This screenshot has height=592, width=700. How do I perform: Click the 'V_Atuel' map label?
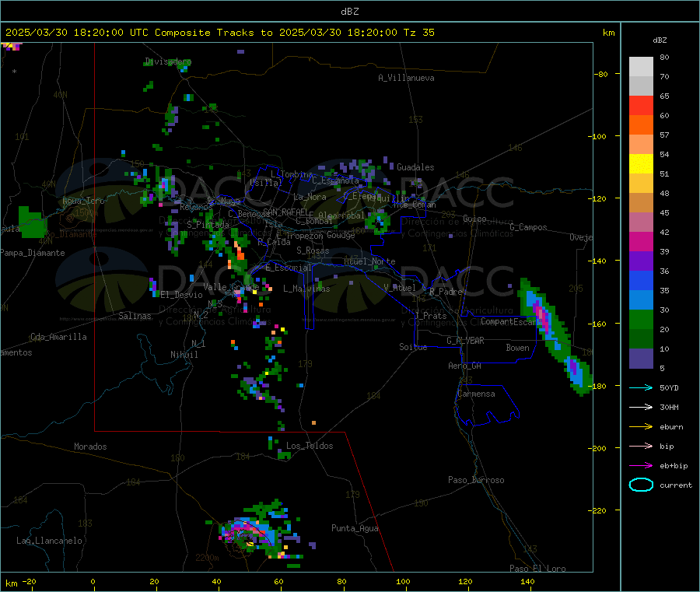pyautogui.click(x=400, y=288)
